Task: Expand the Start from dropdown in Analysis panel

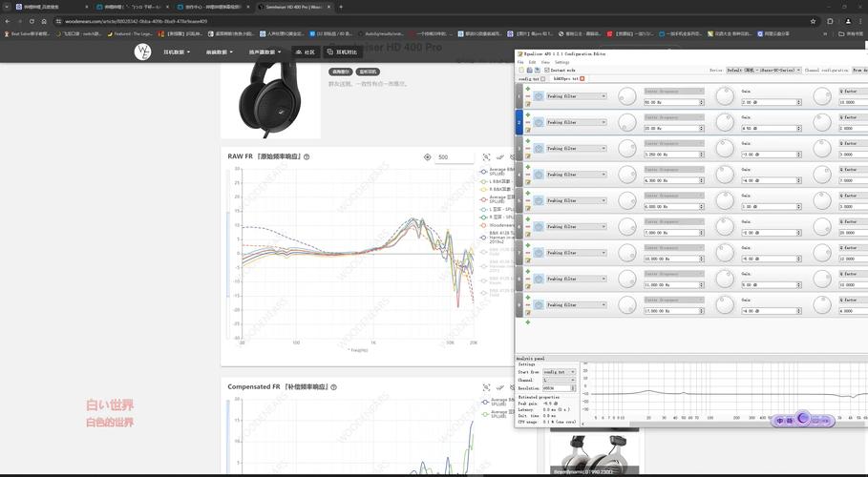Action: coord(559,372)
